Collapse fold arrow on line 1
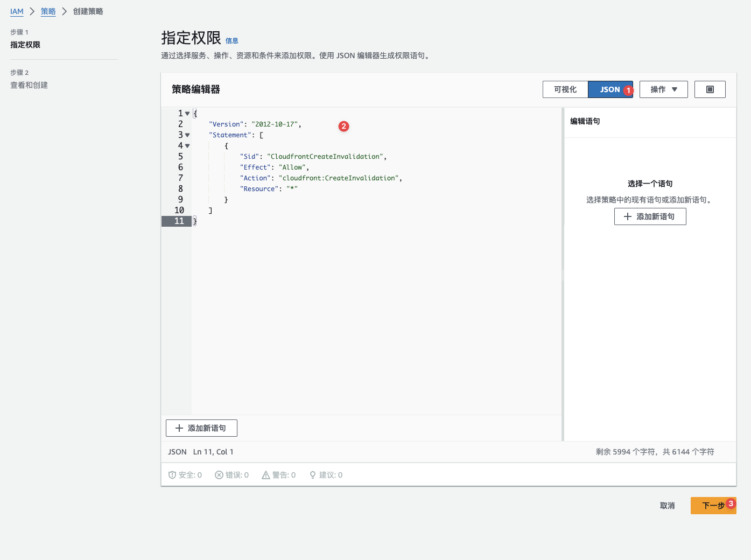Image resolution: width=751 pixels, height=560 pixels. tap(187, 114)
